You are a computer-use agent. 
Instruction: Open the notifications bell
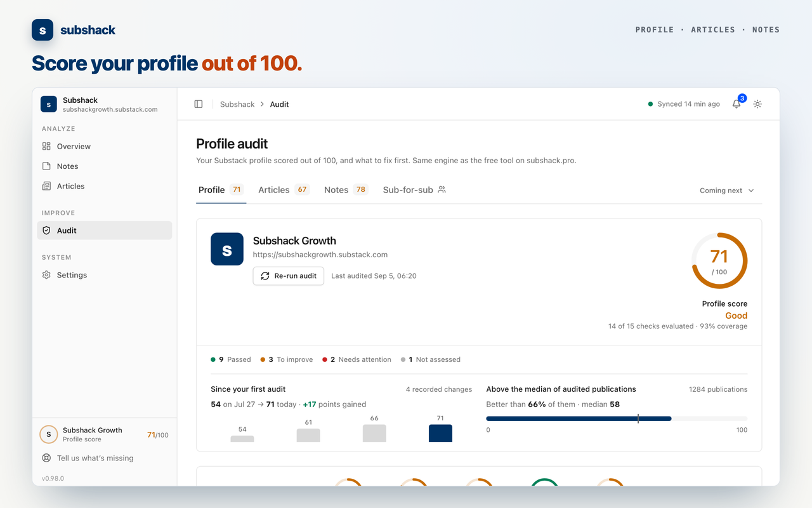(x=737, y=104)
